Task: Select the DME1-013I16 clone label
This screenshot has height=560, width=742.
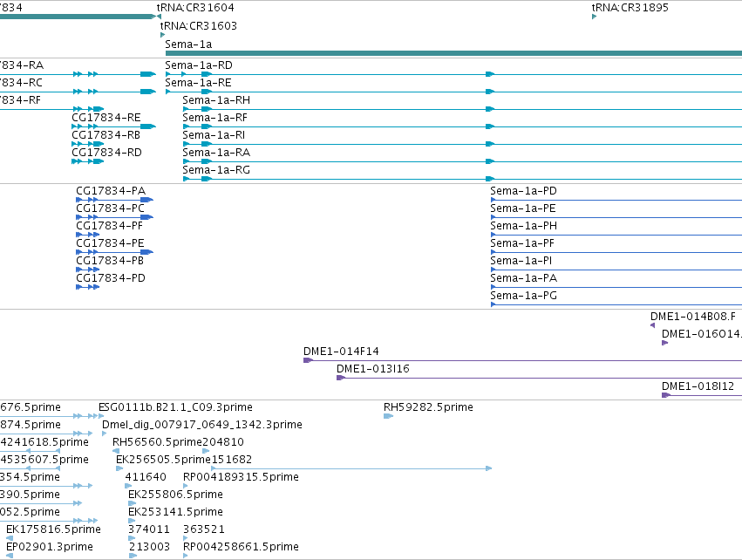Action: [373, 369]
